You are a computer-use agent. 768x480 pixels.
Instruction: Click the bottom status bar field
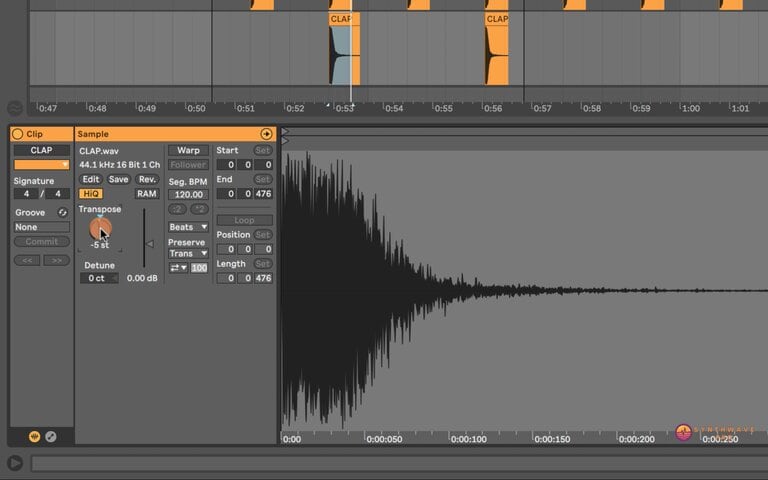click(x=399, y=463)
